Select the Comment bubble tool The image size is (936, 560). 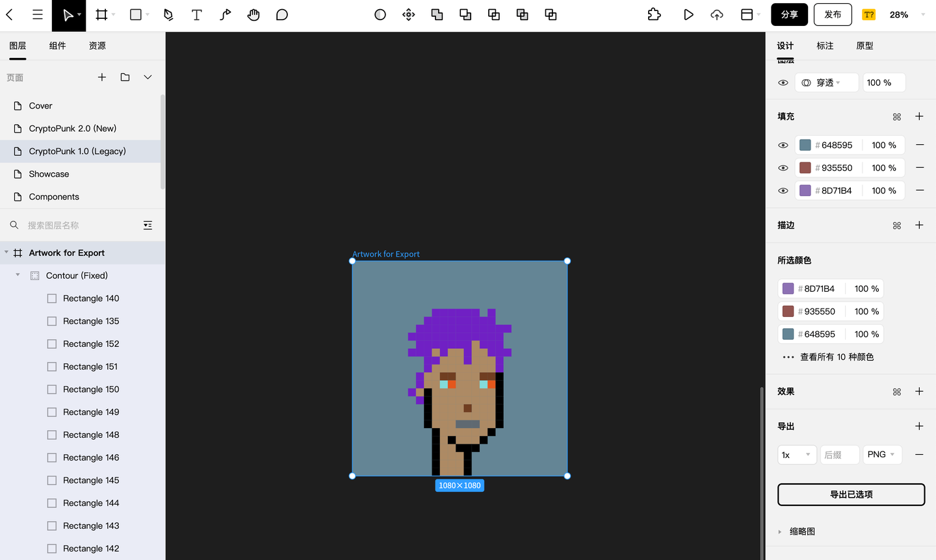pyautogui.click(x=282, y=14)
